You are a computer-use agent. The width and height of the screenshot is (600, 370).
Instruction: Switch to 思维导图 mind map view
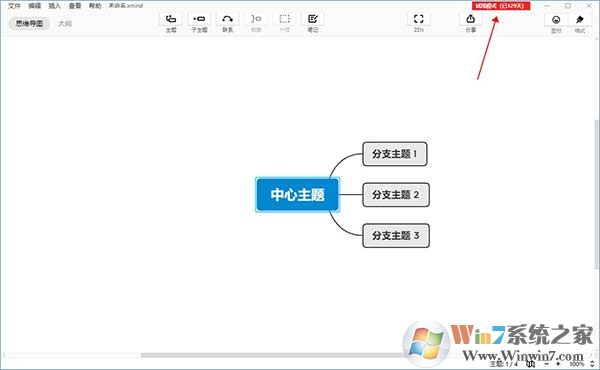[x=29, y=23]
